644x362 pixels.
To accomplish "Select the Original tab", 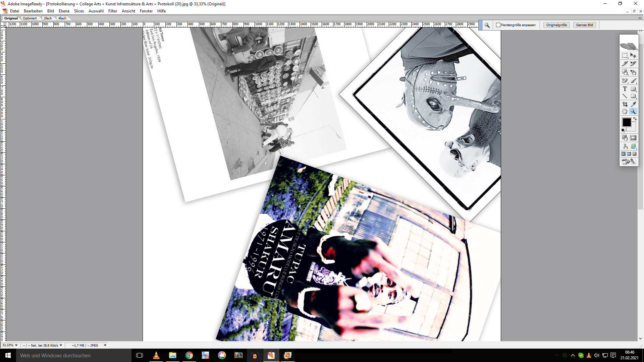I will click(11, 18).
